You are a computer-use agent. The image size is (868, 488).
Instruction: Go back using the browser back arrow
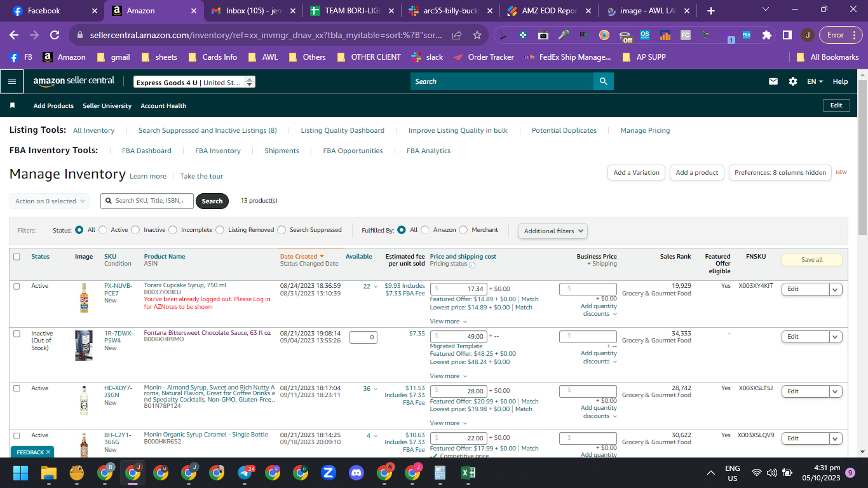pyautogui.click(x=14, y=35)
